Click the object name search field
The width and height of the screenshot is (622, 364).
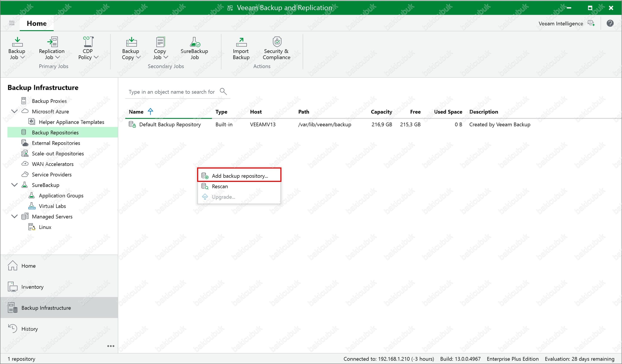coord(171,92)
